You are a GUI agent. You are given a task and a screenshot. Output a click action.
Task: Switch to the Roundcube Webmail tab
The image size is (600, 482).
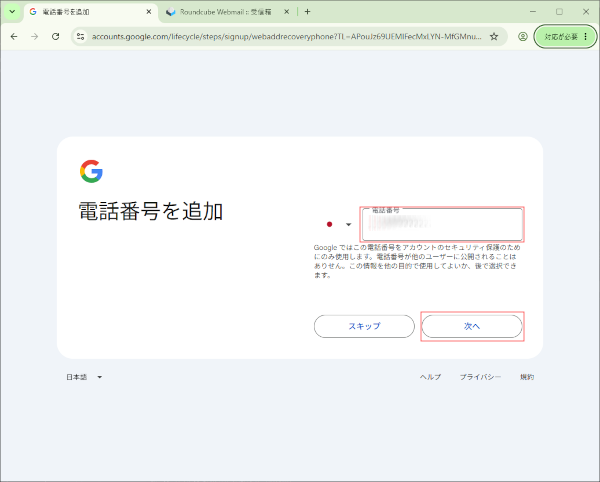[x=226, y=12]
